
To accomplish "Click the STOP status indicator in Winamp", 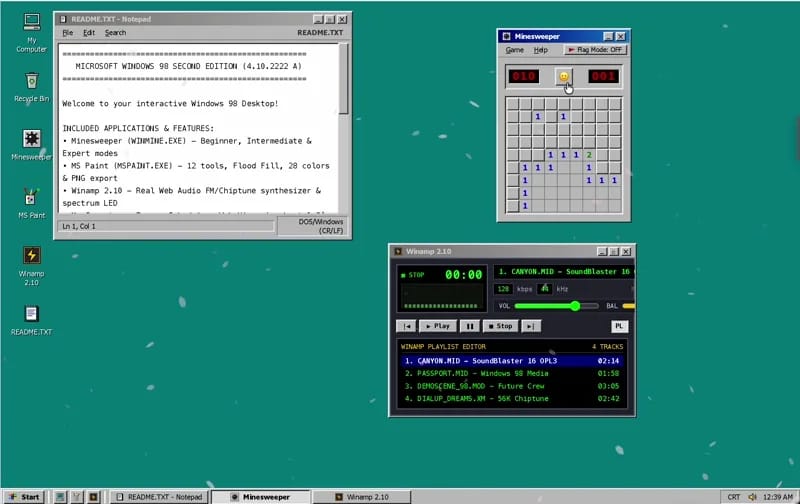I will 413,275.
